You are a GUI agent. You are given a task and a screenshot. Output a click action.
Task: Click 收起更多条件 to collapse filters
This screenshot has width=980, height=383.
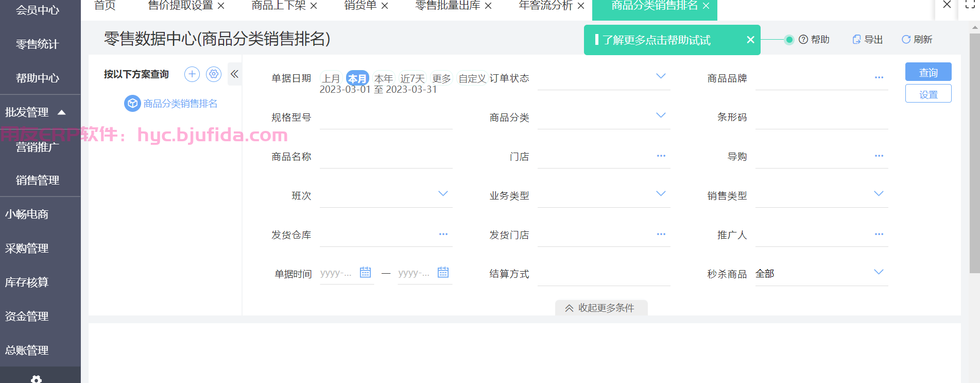(x=601, y=308)
